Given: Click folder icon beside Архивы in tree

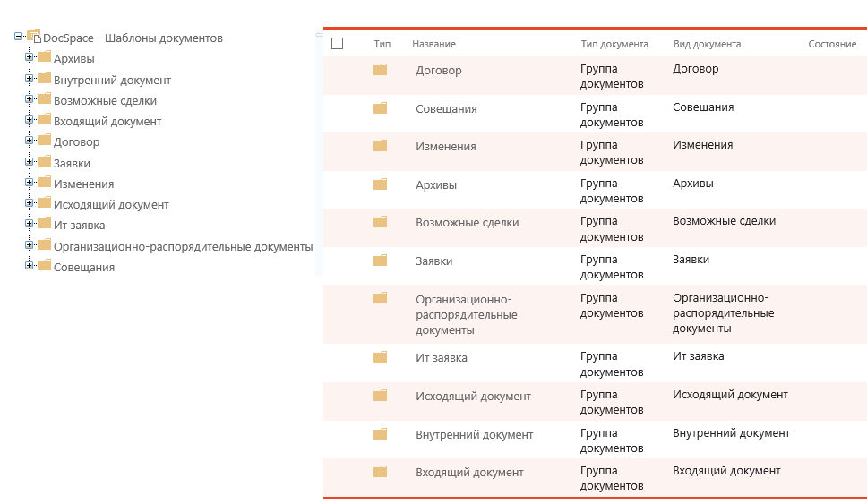Looking at the screenshot, I should (44, 57).
